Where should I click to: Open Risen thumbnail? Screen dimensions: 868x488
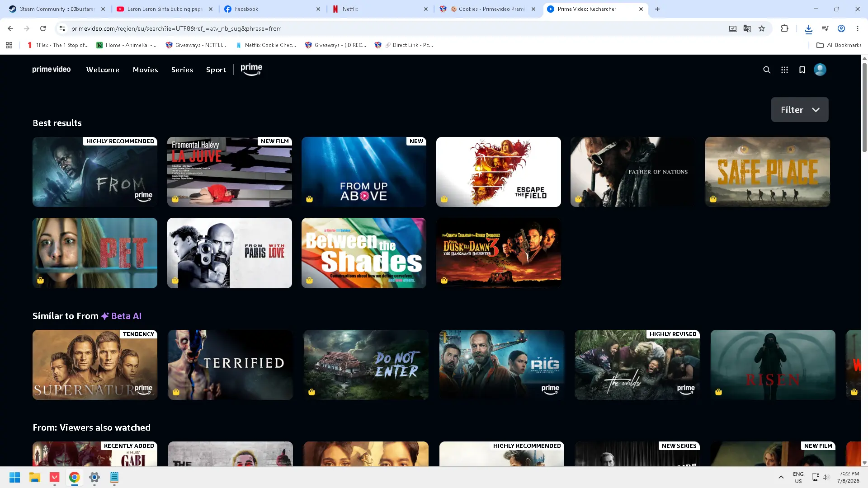773,365
